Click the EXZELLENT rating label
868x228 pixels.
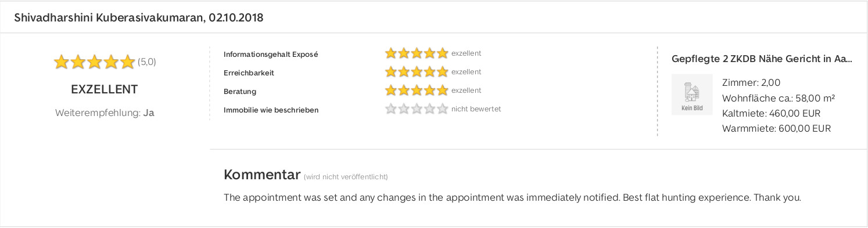(x=105, y=89)
